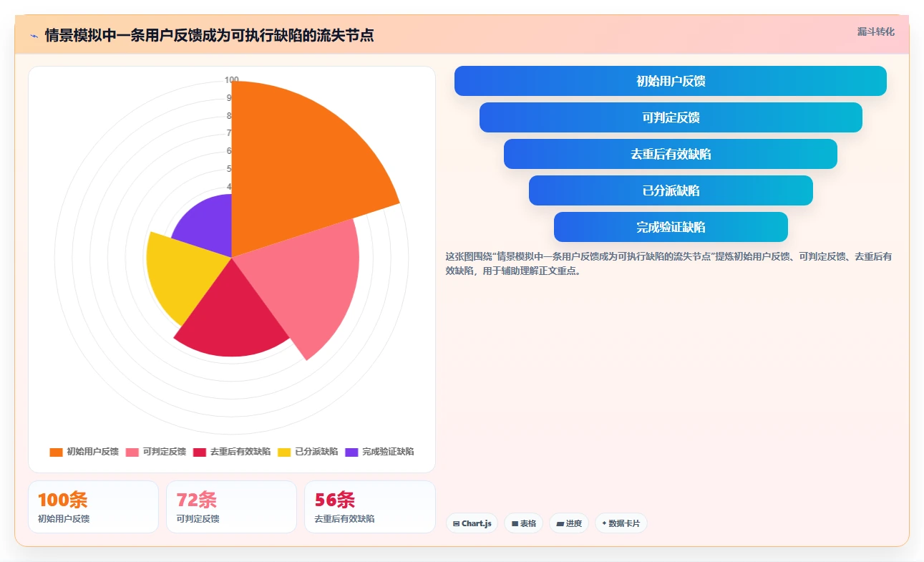Toggle the 可判定反馈 legend item

point(156,452)
